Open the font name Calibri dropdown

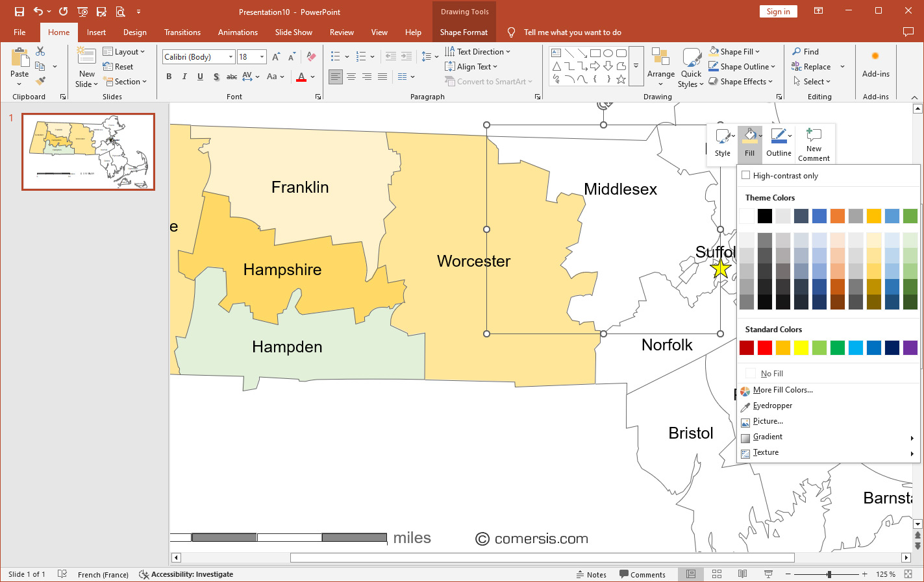pos(231,57)
